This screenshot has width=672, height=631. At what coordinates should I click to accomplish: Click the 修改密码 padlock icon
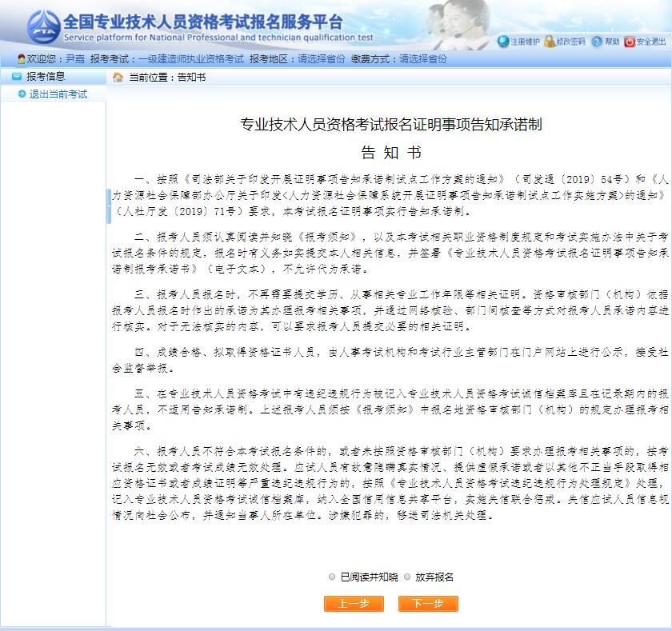pyautogui.click(x=550, y=42)
